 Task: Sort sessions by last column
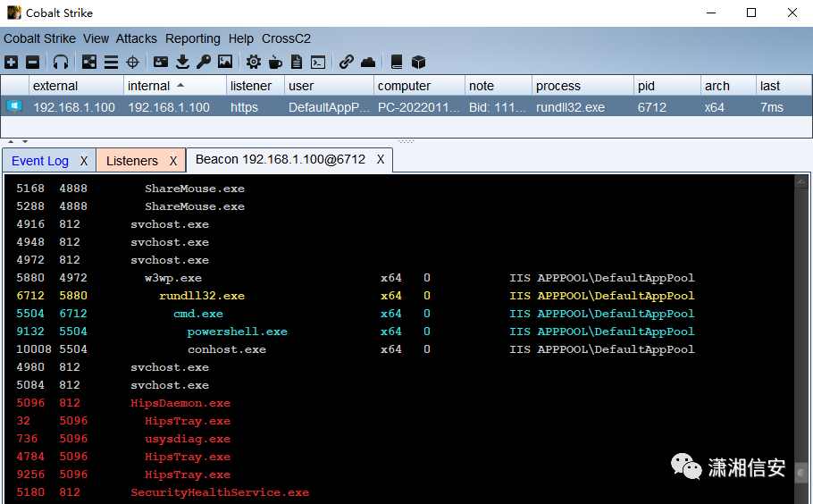click(784, 86)
